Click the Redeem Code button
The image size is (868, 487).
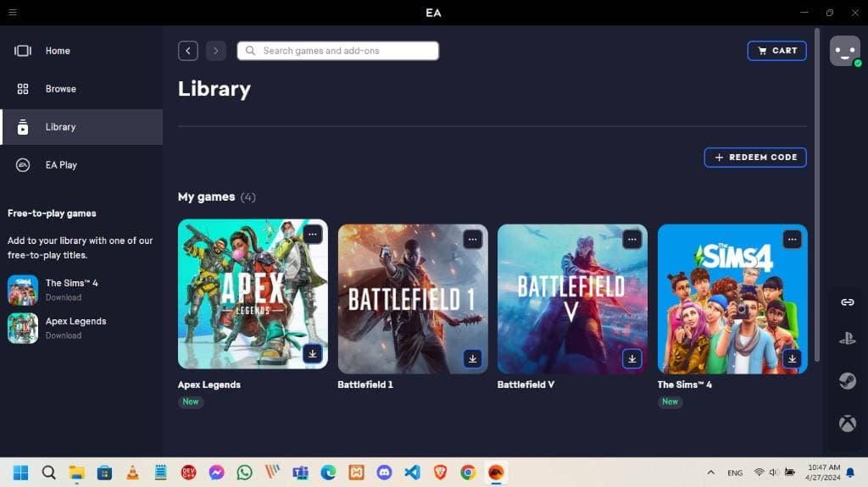point(755,158)
